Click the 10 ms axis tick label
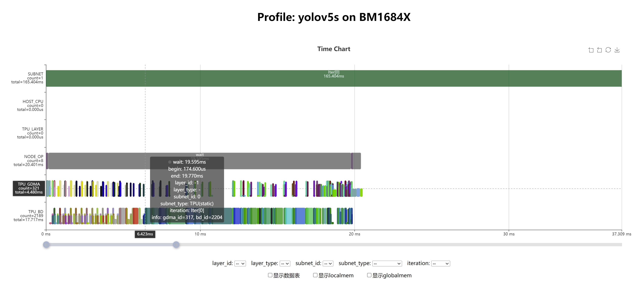The height and width of the screenshot is (282, 644). (x=200, y=234)
